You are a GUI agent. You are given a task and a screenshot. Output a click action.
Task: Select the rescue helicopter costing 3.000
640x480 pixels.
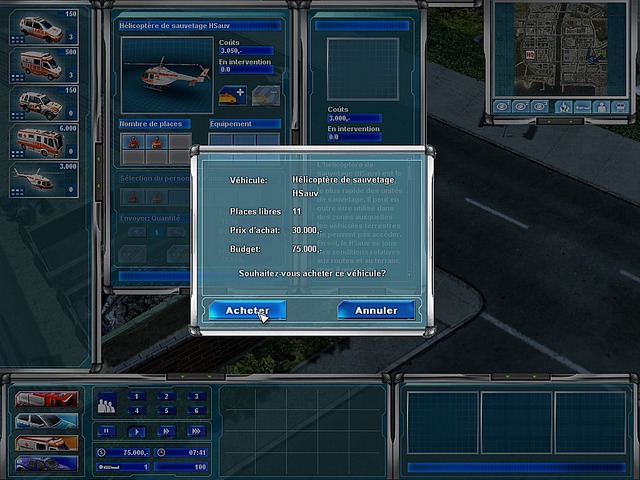click(x=44, y=180)
